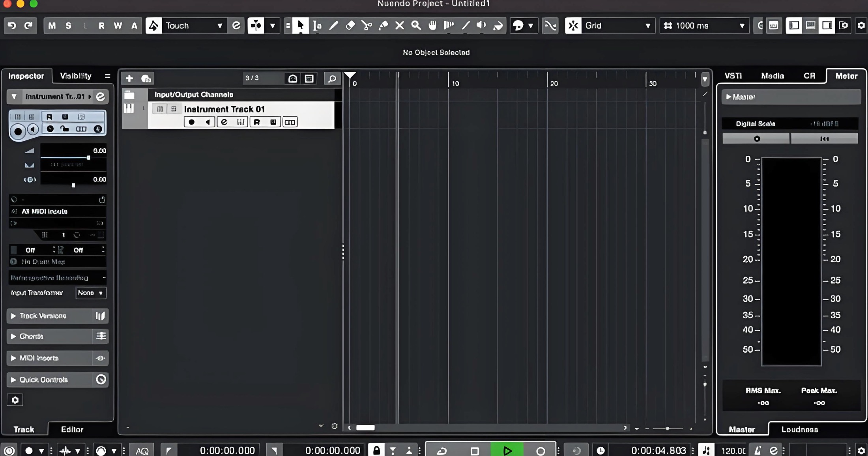868x456 pixels.
Task: Toggle global Read R automation button
Action: point(101,26)
